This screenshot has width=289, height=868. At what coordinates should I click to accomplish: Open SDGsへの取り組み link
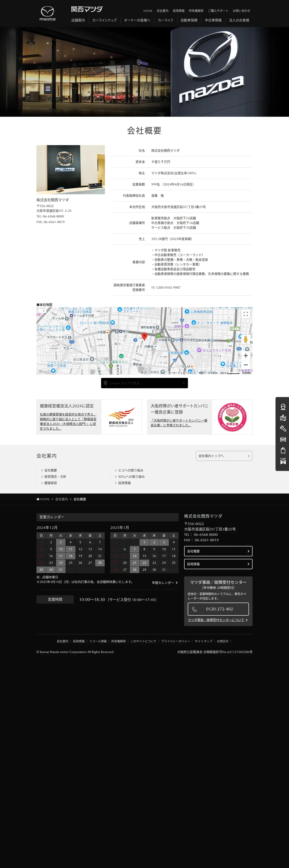click(131, 476)
